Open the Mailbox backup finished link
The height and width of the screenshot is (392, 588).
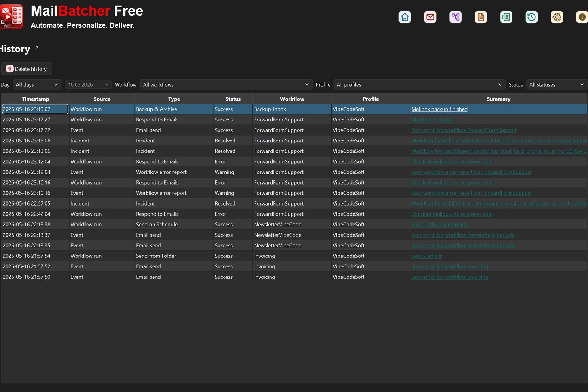tap(439, 109)
